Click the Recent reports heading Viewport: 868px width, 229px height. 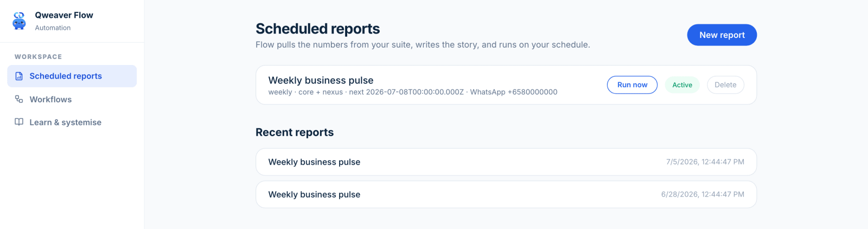tap(295, 132)
